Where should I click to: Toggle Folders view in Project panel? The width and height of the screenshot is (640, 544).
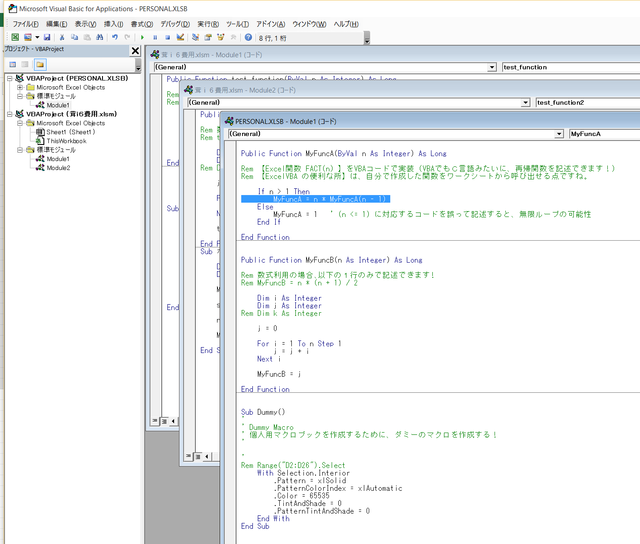tap(40, 64)
